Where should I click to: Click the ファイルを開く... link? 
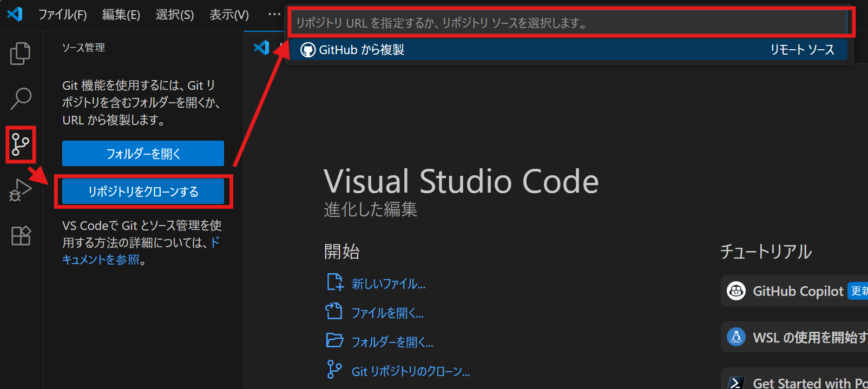click(387, 313)
